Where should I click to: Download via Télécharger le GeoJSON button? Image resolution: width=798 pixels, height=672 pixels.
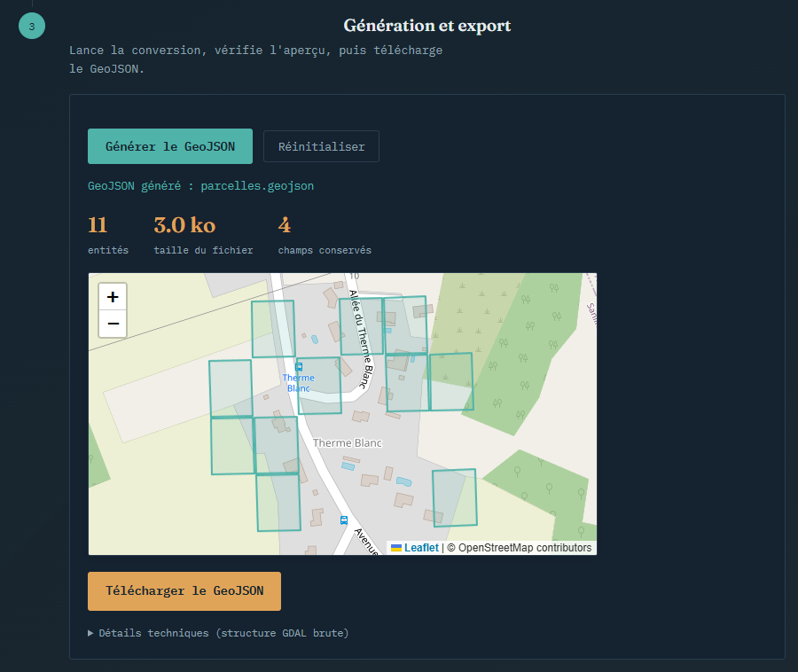(184, 591)
